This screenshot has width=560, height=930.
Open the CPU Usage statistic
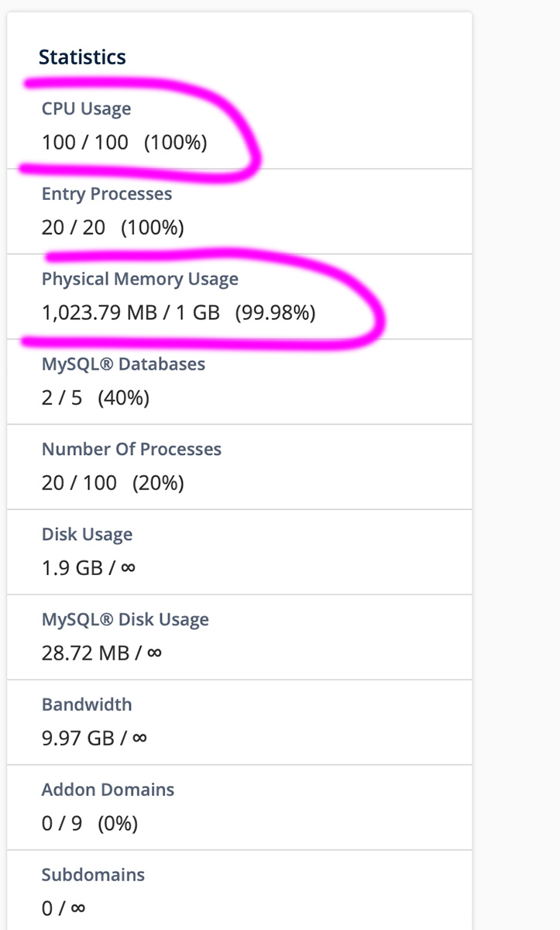click(86, 109)
